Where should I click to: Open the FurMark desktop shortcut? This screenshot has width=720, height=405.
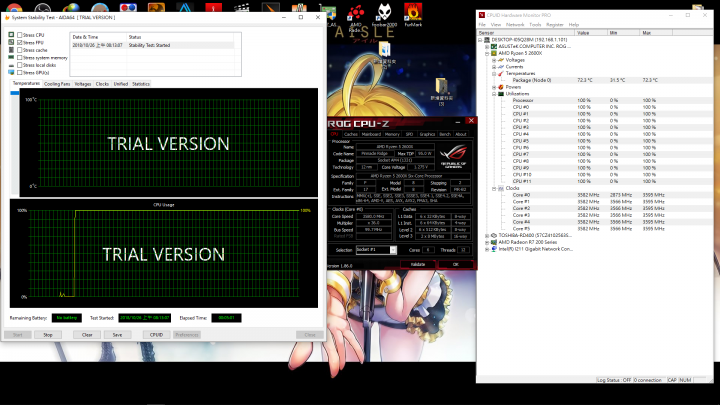(413, 14)
